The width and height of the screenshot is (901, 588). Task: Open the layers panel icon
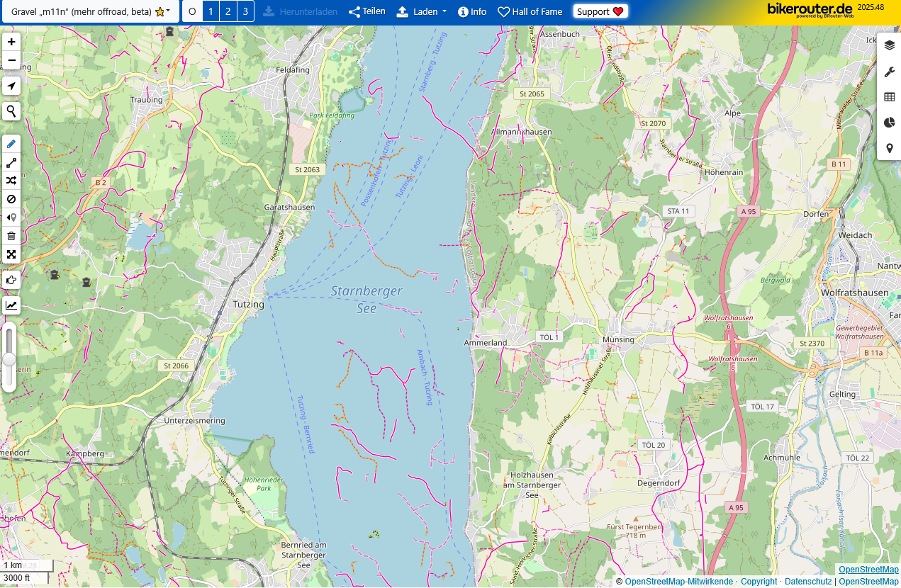pyautogui.click(x=890, y=45)
